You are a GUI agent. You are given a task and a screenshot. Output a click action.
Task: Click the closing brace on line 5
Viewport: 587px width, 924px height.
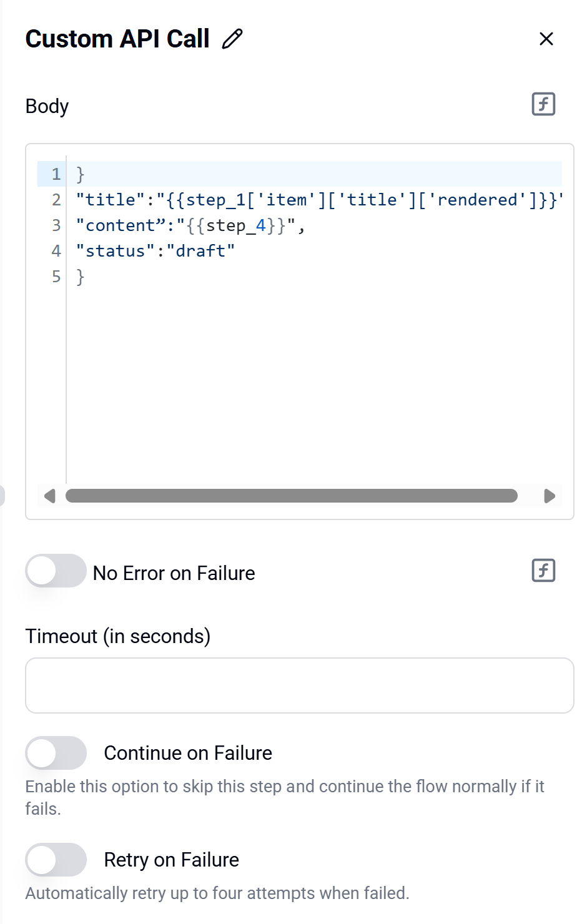80,277
